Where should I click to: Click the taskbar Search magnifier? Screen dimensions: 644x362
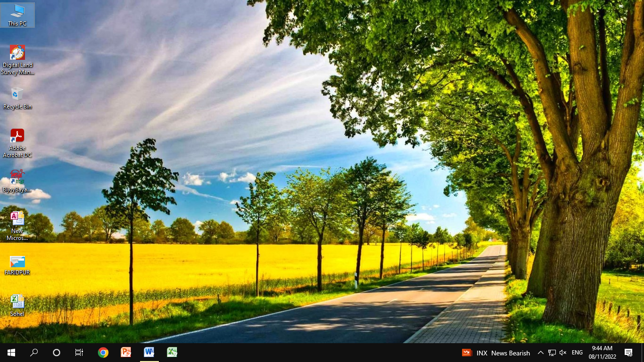[34, 353]
